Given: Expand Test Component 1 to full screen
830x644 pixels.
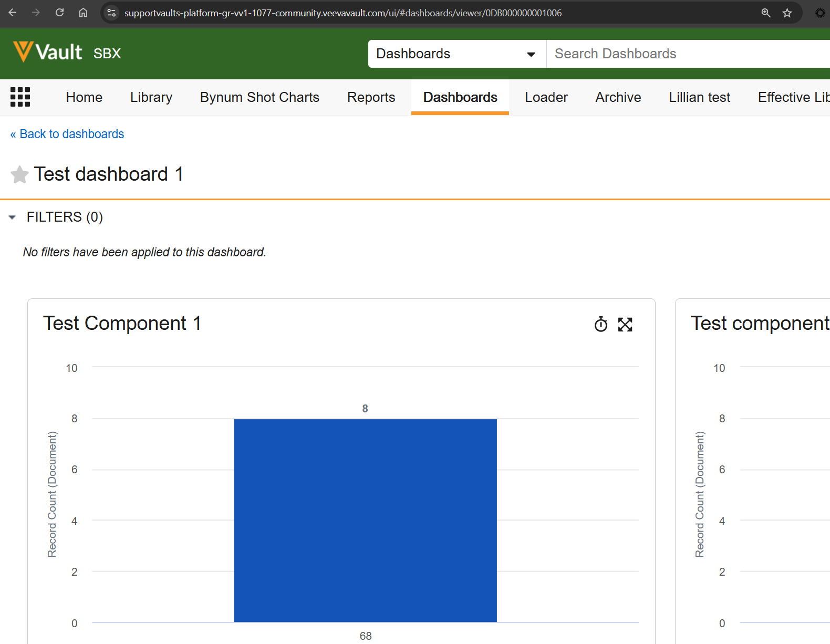Looking at the screenshot, I should 625,325.
